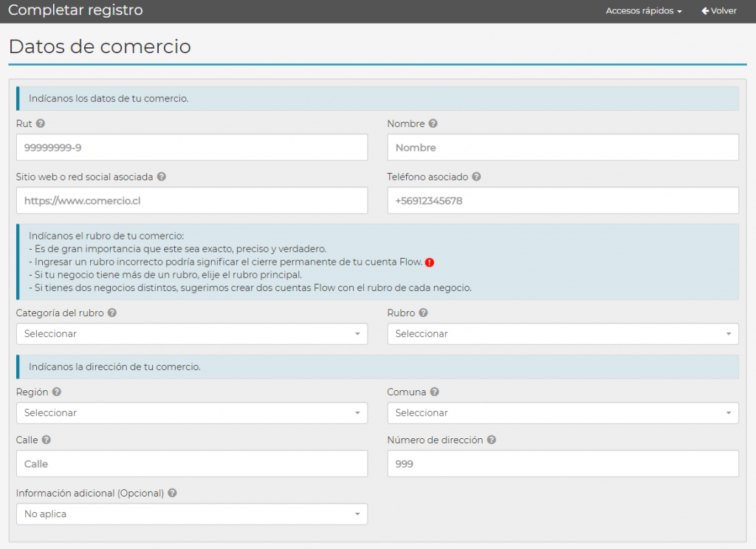
Task: Click the help icon next to Rut
Action: [x=41, y=123]
